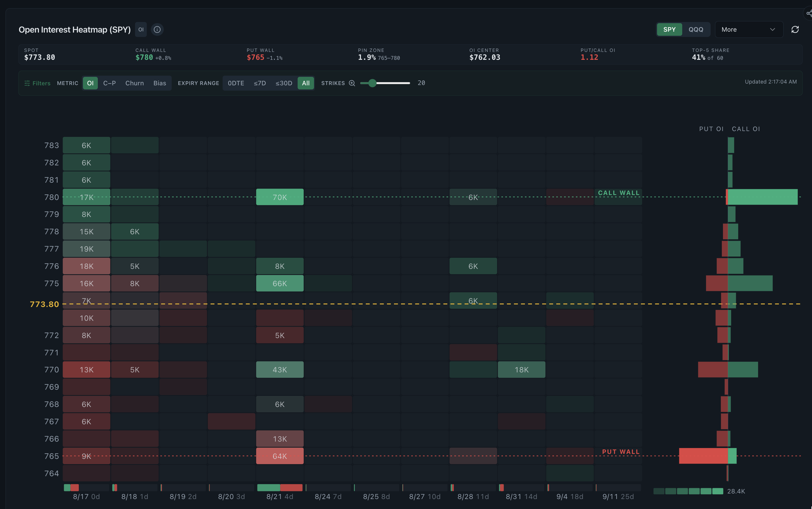Click the 8/17 0d expiry label
This screenshot has height=509, width=812.
click(x=86, y=497)
